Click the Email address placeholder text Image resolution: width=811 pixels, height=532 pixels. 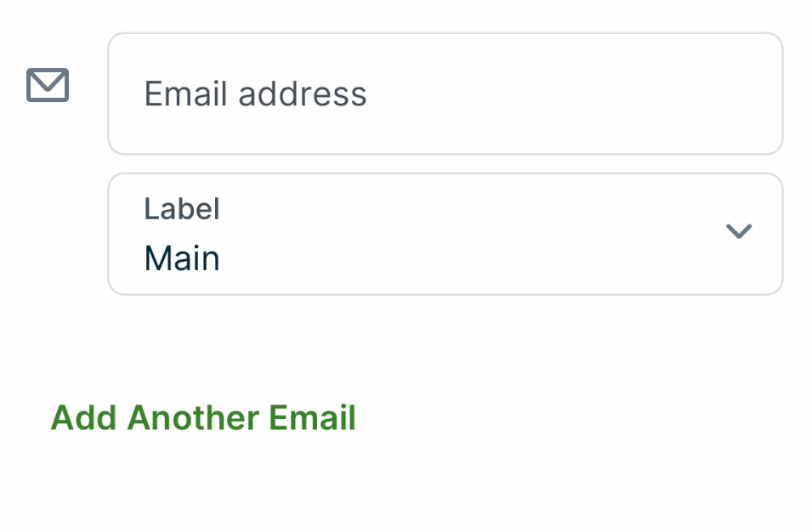(x=255, y=93)
